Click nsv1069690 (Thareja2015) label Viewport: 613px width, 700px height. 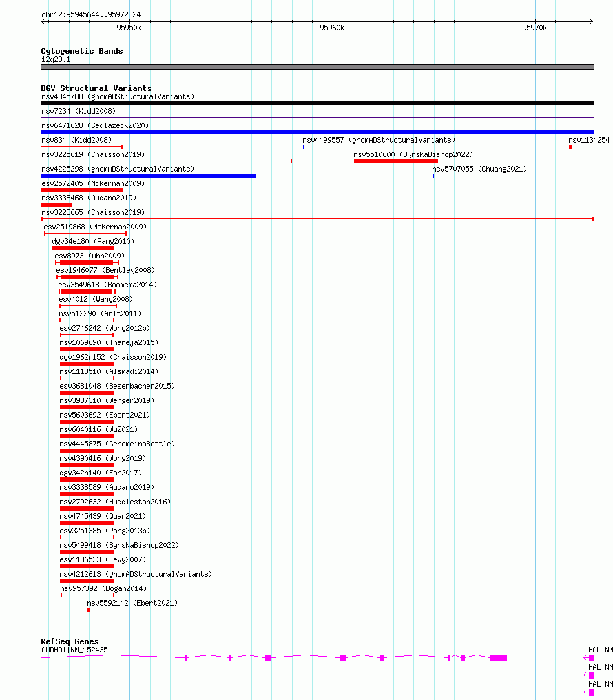(109, 342)
